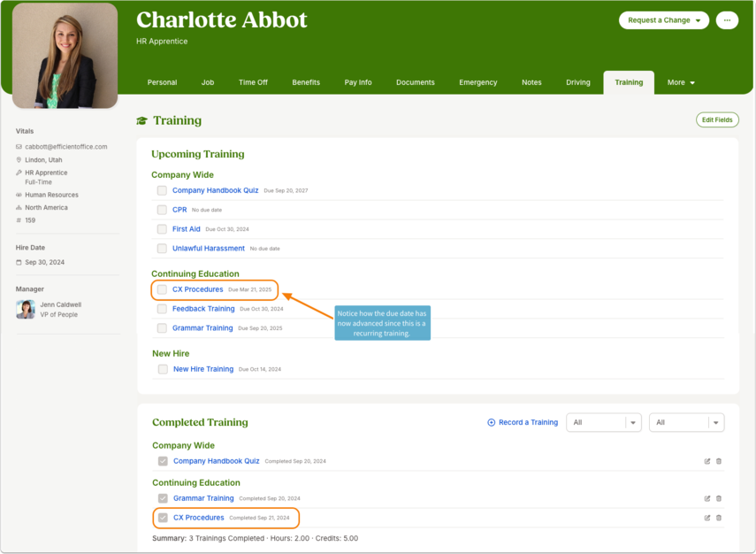Click the envelope icon next to email

[x=19, y=147]
